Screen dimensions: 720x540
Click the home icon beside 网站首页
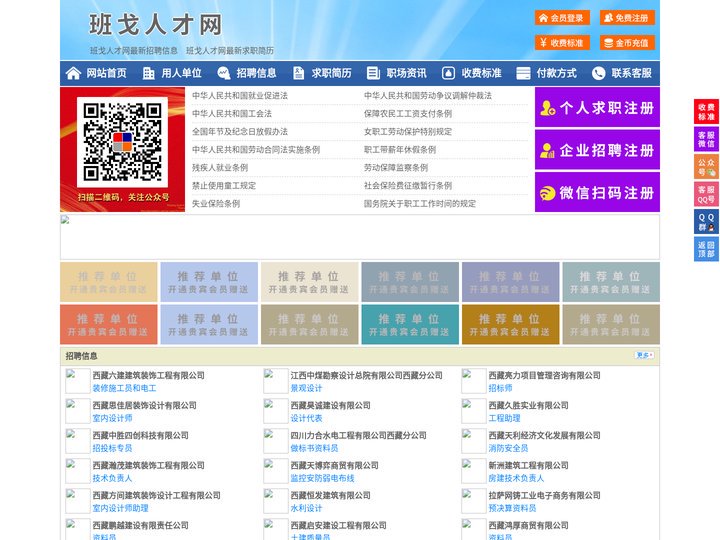(73, 73)
